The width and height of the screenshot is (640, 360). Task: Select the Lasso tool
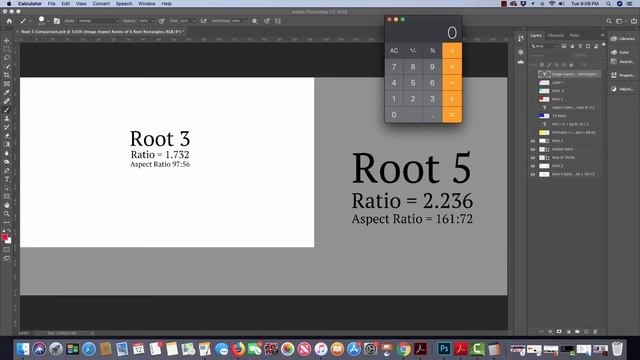pyautogui.click(x=7, y=58)
